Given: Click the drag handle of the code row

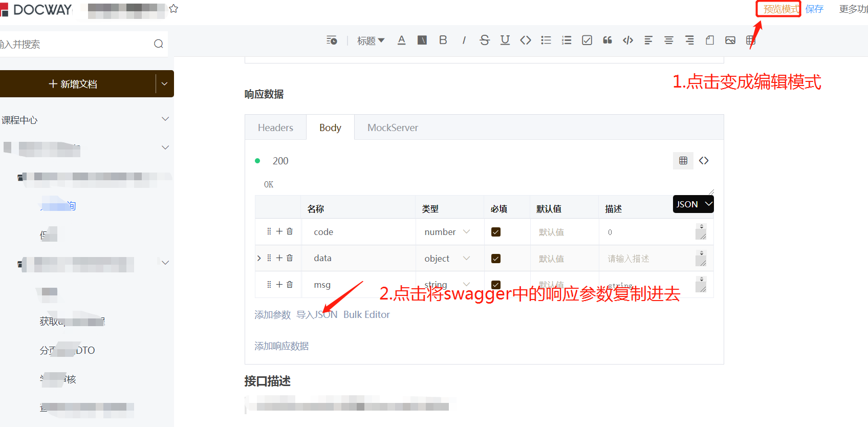Looking at the screenshot, I should click(x=269, y=231).
